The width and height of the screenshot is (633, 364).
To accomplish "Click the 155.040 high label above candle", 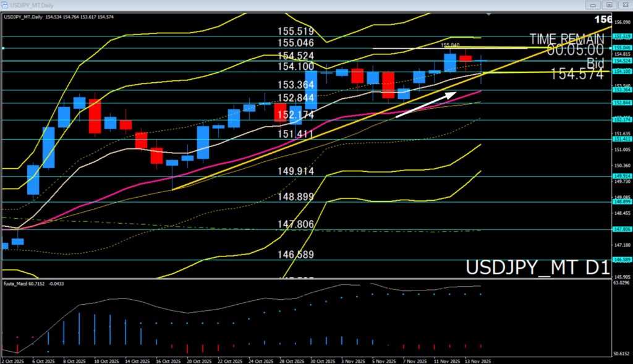I will pyautogui.click(x=450, y=46).
